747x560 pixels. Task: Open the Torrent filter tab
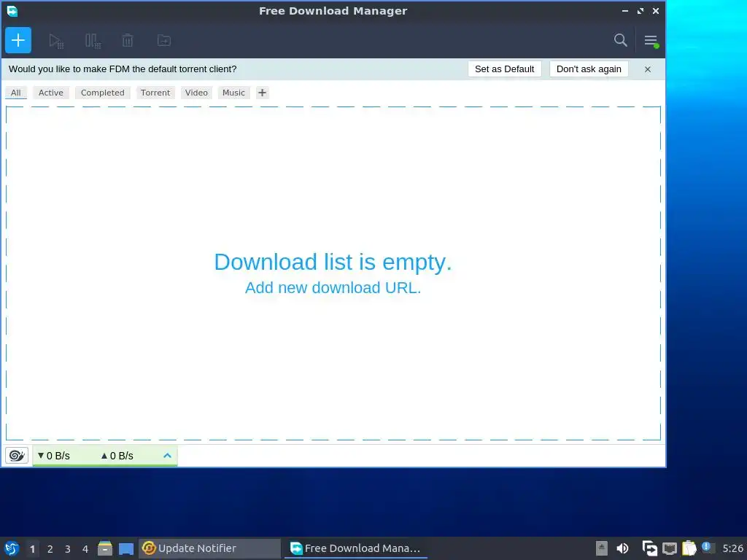(x=155, y=93)
